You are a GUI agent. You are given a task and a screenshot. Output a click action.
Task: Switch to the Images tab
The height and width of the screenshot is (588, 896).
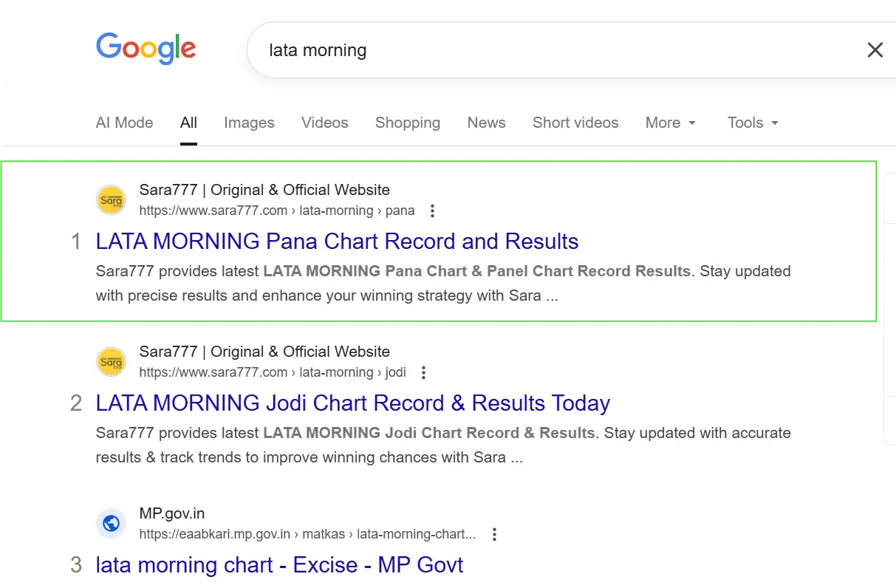pos(249,123)
